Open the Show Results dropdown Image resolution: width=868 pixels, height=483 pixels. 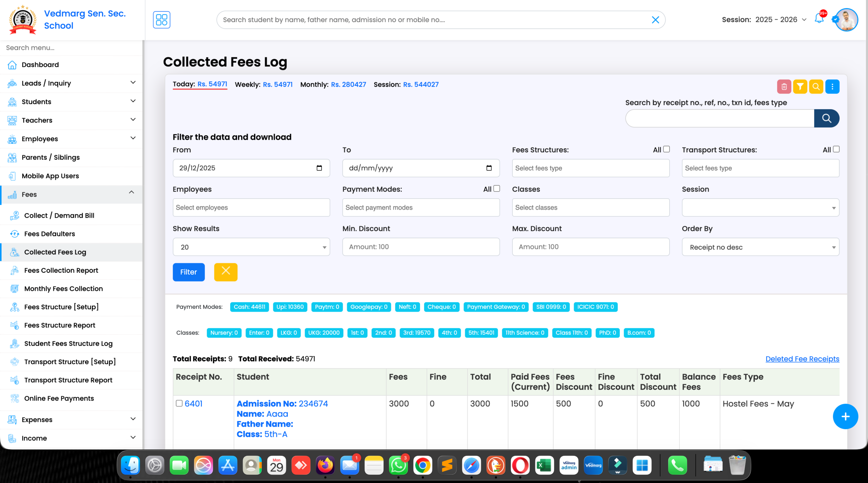pyautogui.click(x=251, y=247)
